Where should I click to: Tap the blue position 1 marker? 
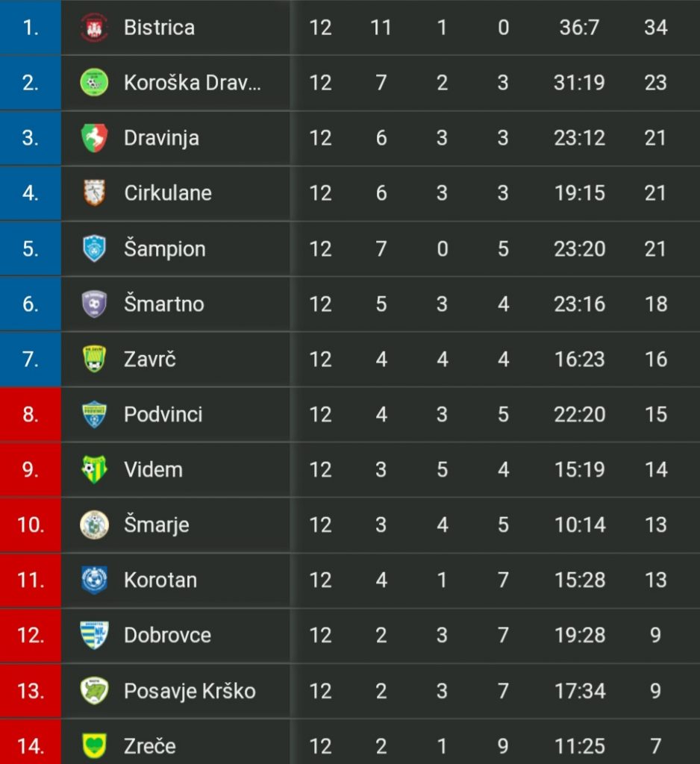pos(30,28)
